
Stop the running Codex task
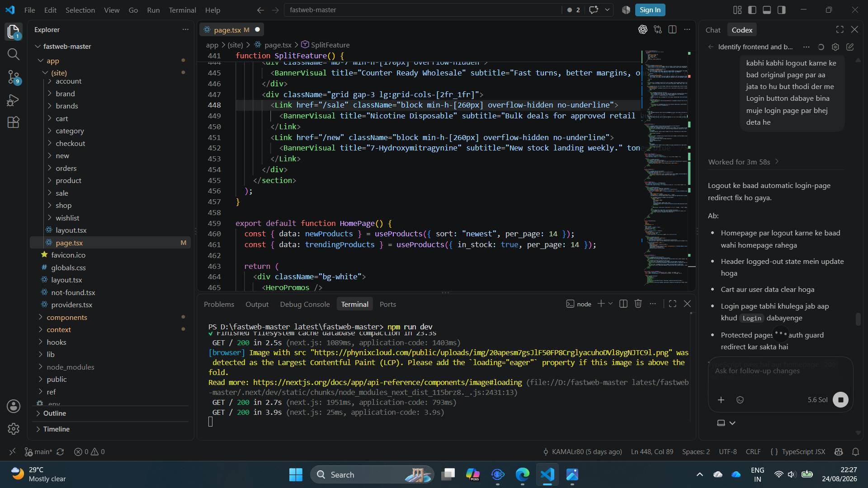pyautogui.click(x=840, y=400)
